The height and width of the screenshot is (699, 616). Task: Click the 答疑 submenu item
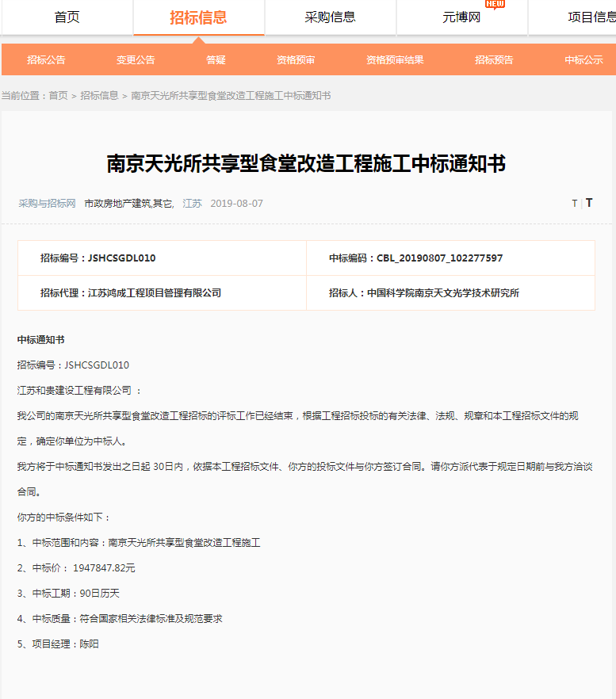[x=216, y=60]
